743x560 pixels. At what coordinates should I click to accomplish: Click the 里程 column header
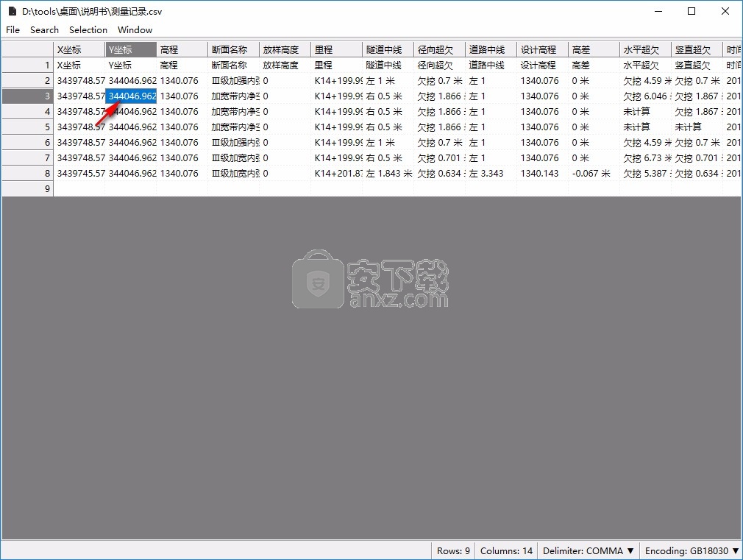[336, 50]
